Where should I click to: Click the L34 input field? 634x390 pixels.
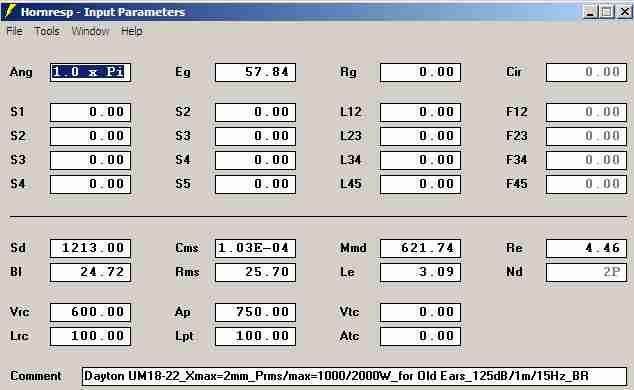click(x=420, y=160)
